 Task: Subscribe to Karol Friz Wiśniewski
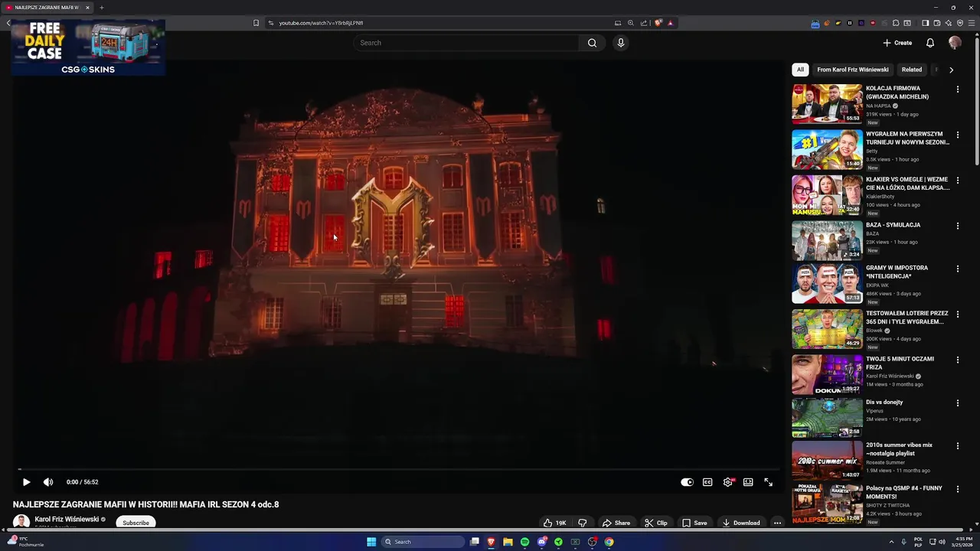pyautogui.click(x=136, y=523)
